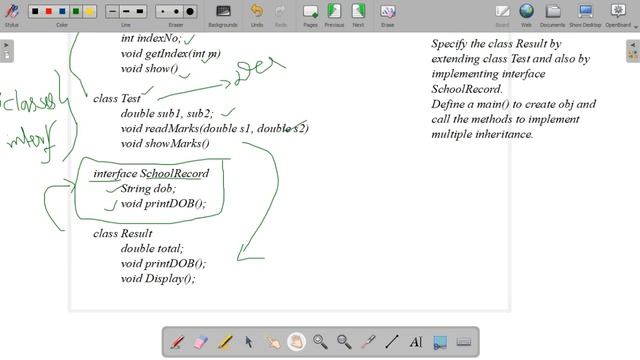Select the medium line width

(x=126, y=11)
